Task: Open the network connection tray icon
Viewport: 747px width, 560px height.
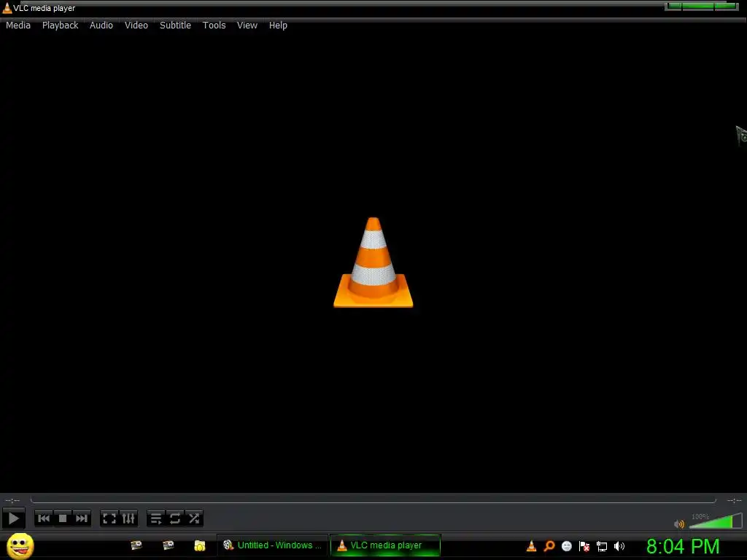Action: (x=602, y=546)
